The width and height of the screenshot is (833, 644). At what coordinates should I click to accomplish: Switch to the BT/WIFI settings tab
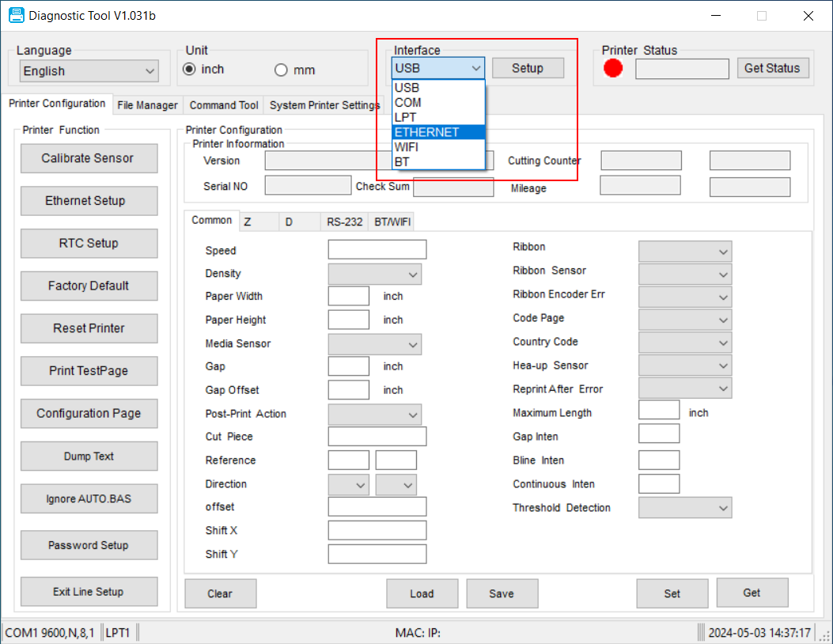pyautogui.click(x=393, y=222)
